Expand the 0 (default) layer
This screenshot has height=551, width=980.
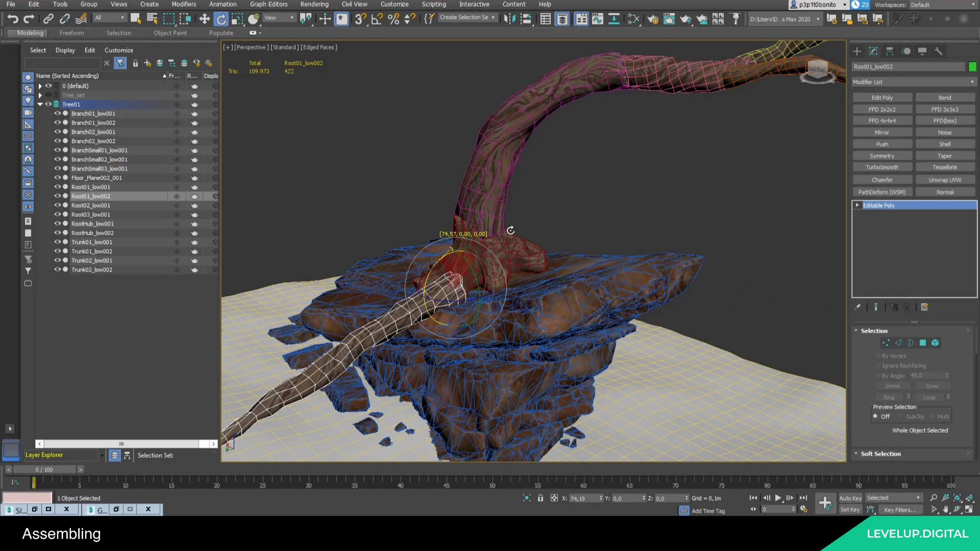click(40, 86)
